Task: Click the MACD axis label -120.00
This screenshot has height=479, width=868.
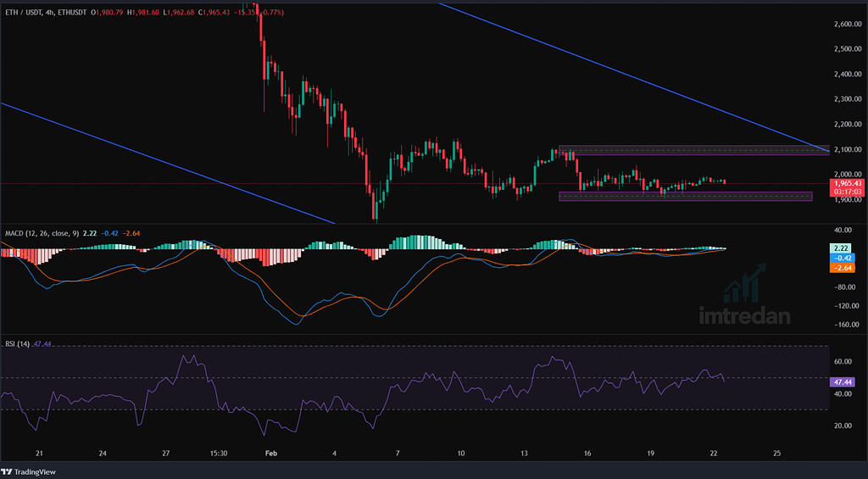Action: (848, 306)
